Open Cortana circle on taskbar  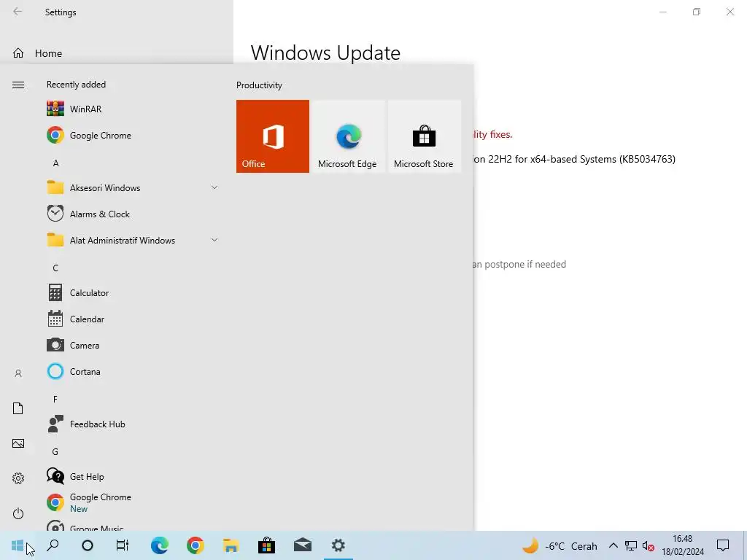coord(88,545)
